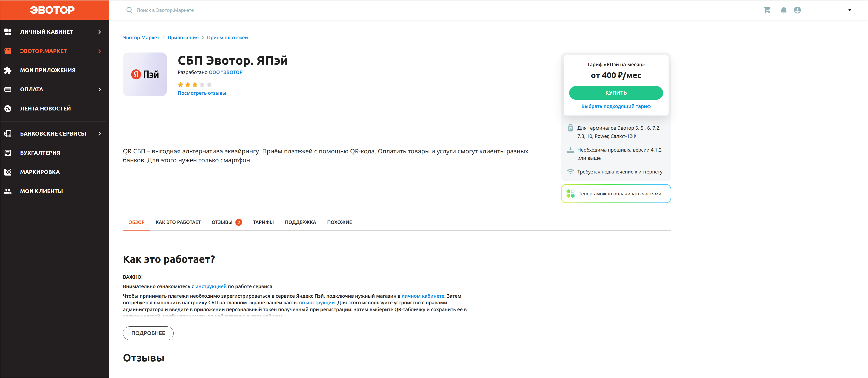Expand the Оплата menu chevron
The image size is (868, 378).
99,89
